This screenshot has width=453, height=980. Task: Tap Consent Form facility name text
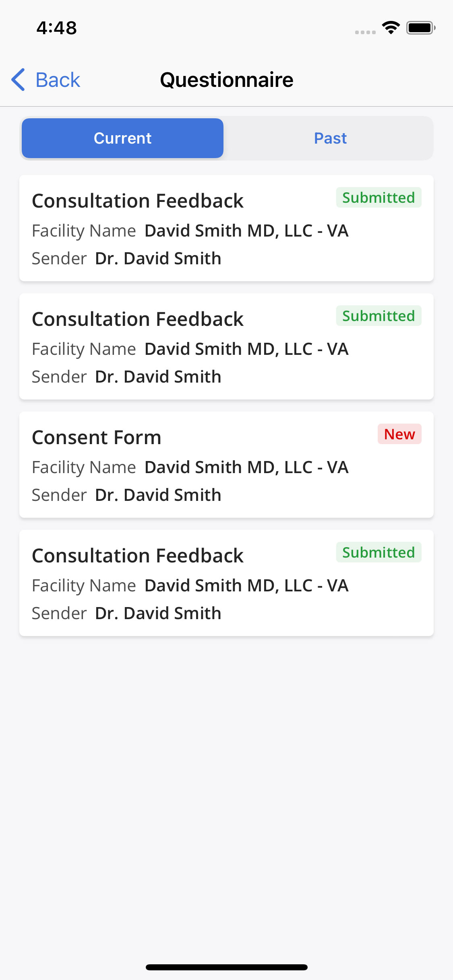pyautogui.click(x=246, y=467)
